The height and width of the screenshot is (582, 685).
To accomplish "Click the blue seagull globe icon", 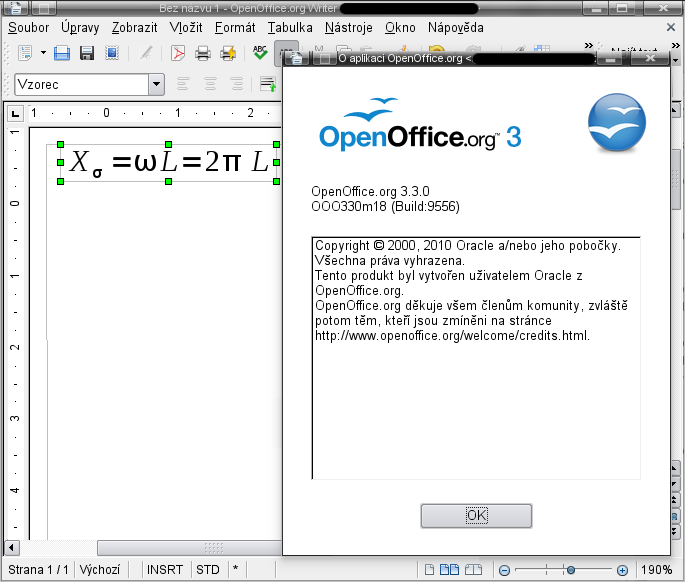I will coord(616,122).
